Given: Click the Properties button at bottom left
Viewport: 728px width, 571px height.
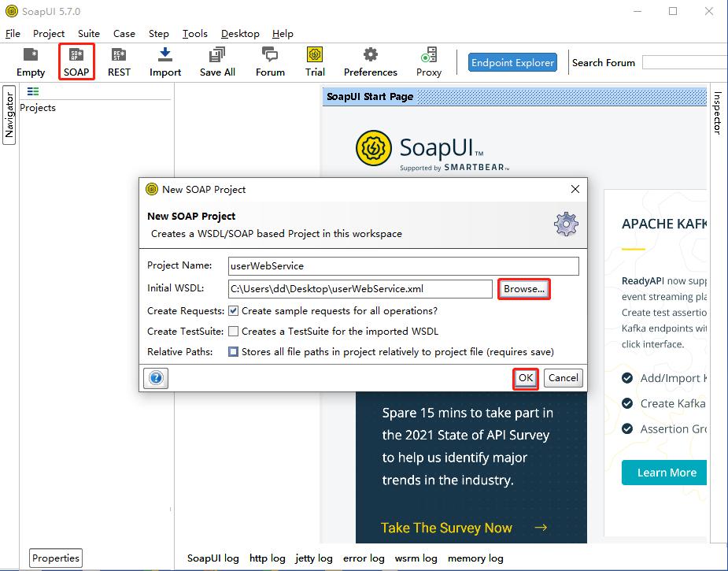Looking at the screenshot, I should [56, 558].
